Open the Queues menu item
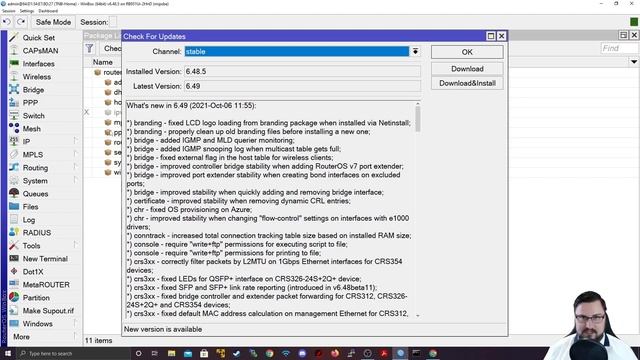This screenshot has width=640, height=360. [35, 193]
